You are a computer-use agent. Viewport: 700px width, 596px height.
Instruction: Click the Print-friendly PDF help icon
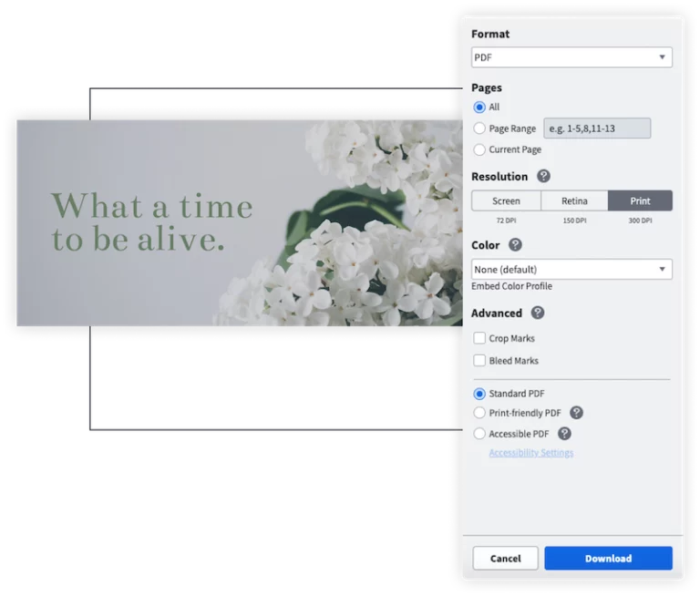[x=576, y=413]
